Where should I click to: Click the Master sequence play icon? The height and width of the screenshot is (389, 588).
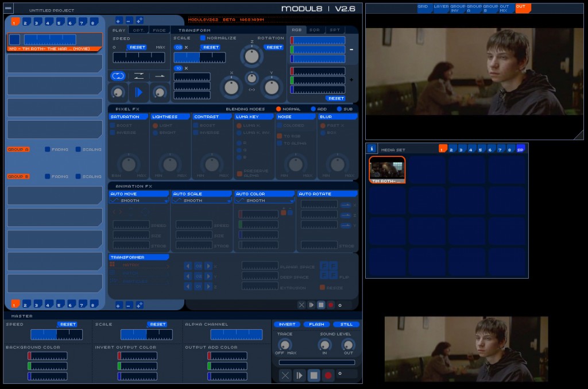point(299,375)
